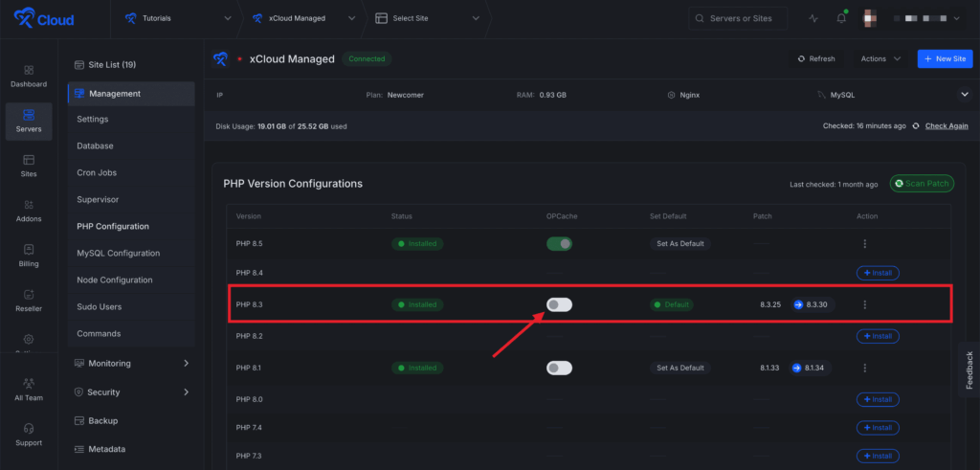
Task: Go to Billing sidebar icon
Action: coord(29,256)
